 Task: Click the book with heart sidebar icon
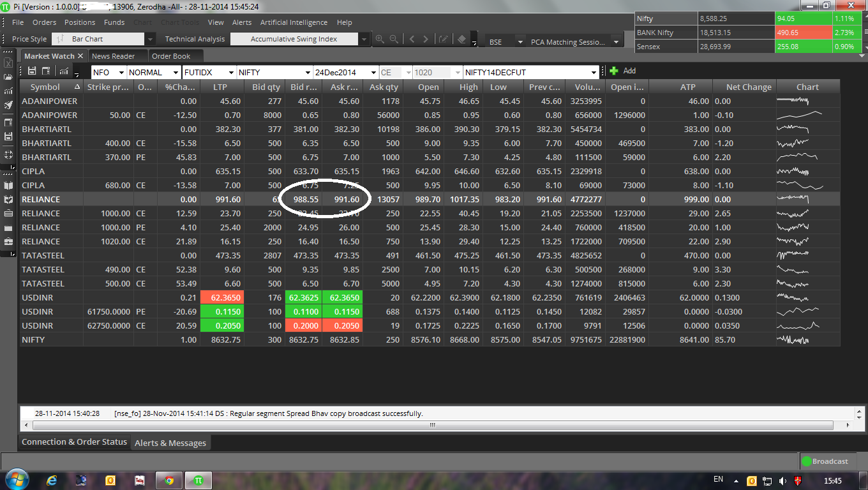(x=8, y=200)
